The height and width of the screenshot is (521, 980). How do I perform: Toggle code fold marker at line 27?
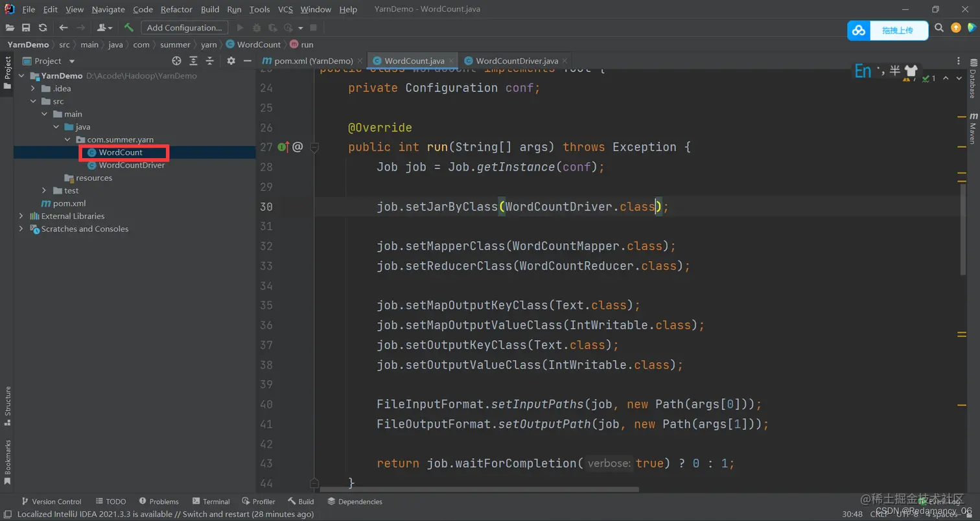(315, 147)
